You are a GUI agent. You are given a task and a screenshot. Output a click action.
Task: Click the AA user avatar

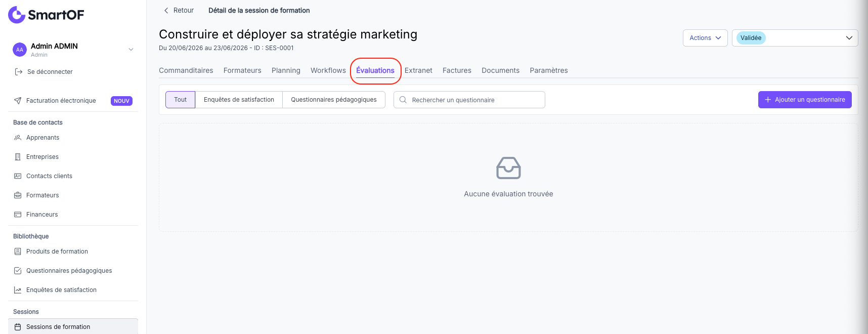19,50
